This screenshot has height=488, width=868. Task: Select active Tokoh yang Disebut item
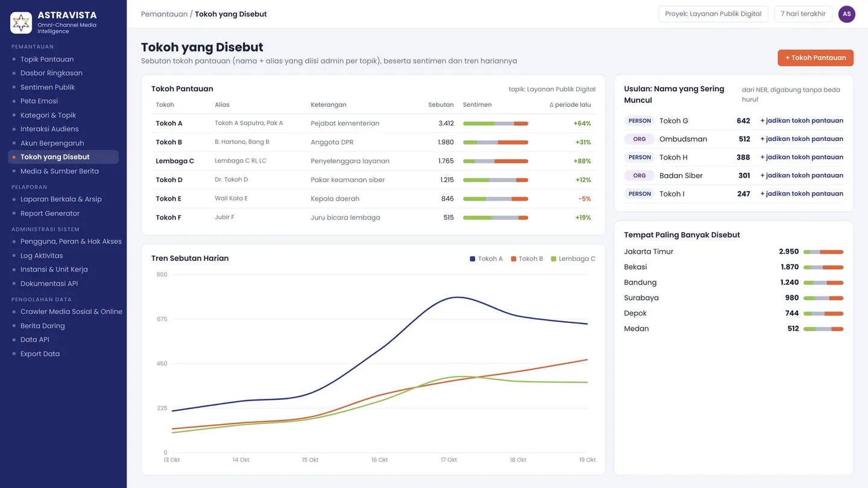(x=63, y=157)
